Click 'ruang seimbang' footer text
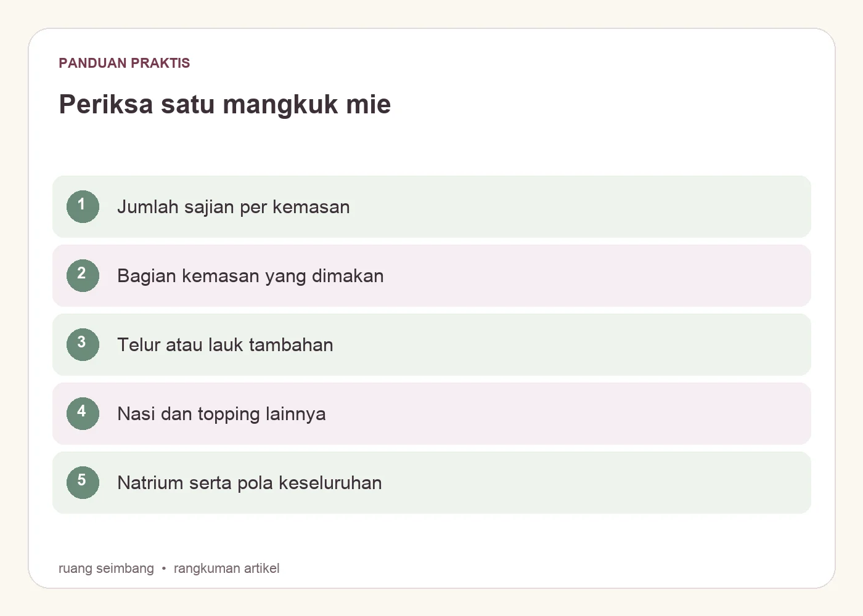Screen dimensions: 863x616 click(106, 569)
